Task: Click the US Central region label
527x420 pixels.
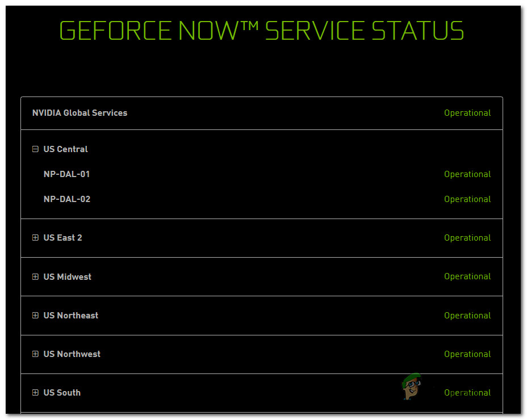Action: (65, 149)
